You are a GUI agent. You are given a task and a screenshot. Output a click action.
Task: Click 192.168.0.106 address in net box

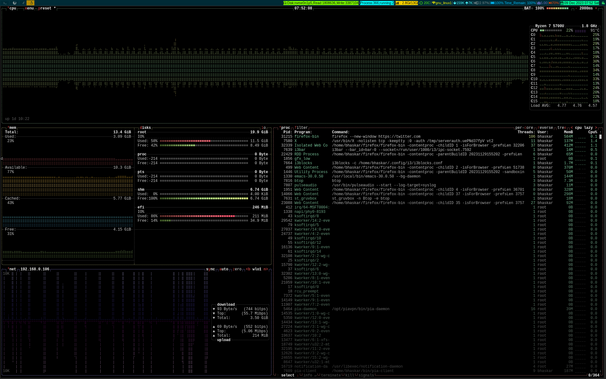[x=35, y=269]
